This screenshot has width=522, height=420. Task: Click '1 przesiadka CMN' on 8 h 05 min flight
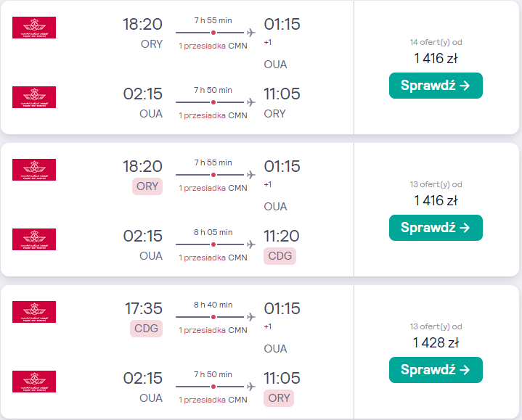213,258
